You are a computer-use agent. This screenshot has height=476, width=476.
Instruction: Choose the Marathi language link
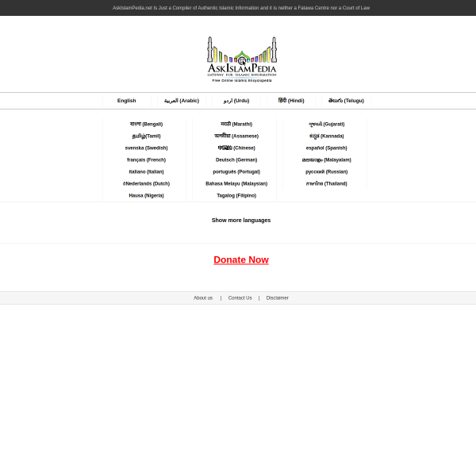236,124
